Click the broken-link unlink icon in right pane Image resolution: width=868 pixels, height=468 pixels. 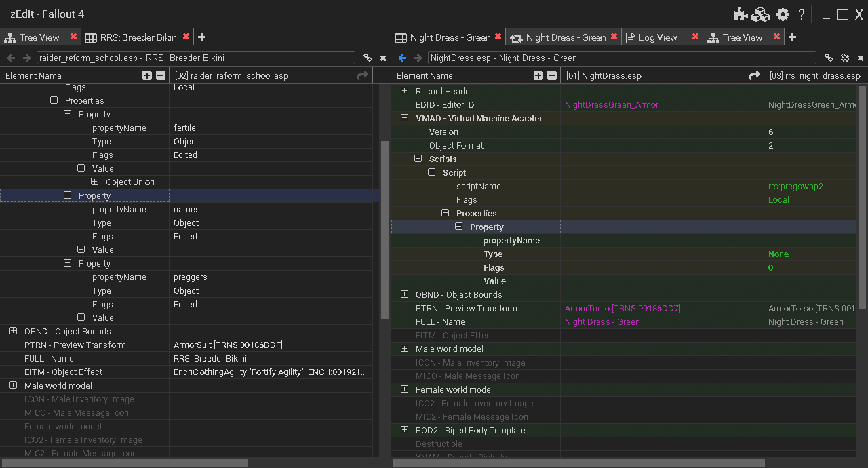[x=845, y=58]
